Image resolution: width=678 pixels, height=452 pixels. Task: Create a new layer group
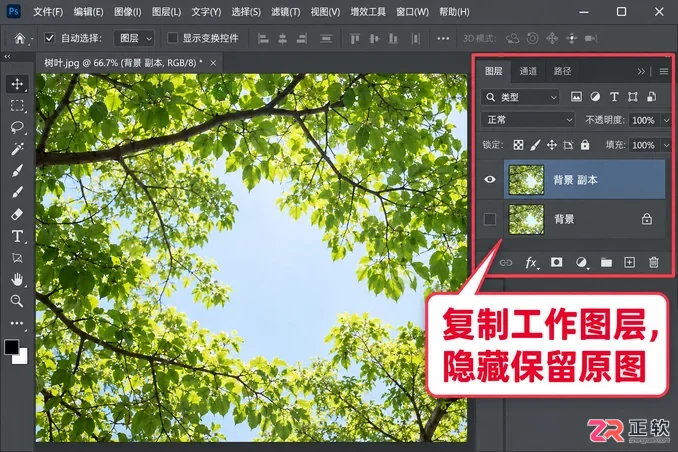[x=606, y=263]
